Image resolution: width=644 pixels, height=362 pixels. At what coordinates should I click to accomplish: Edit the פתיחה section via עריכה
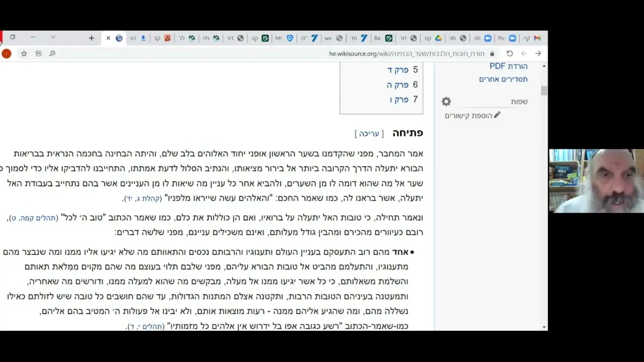[369, 134]
